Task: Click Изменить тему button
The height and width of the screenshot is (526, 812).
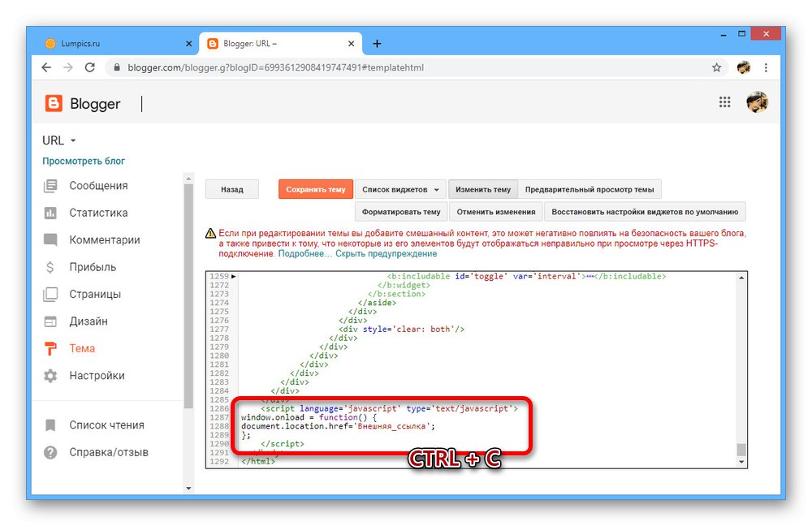Action: point(483,189)
